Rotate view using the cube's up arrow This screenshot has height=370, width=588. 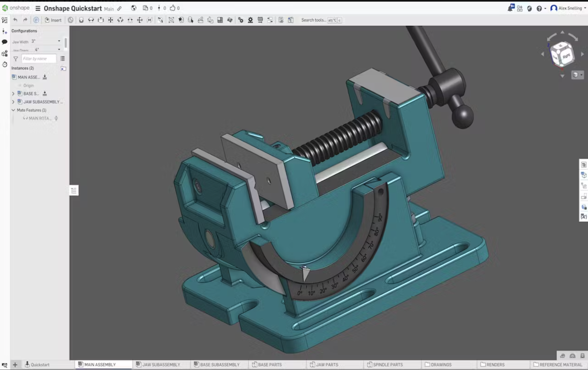(562, 32)
